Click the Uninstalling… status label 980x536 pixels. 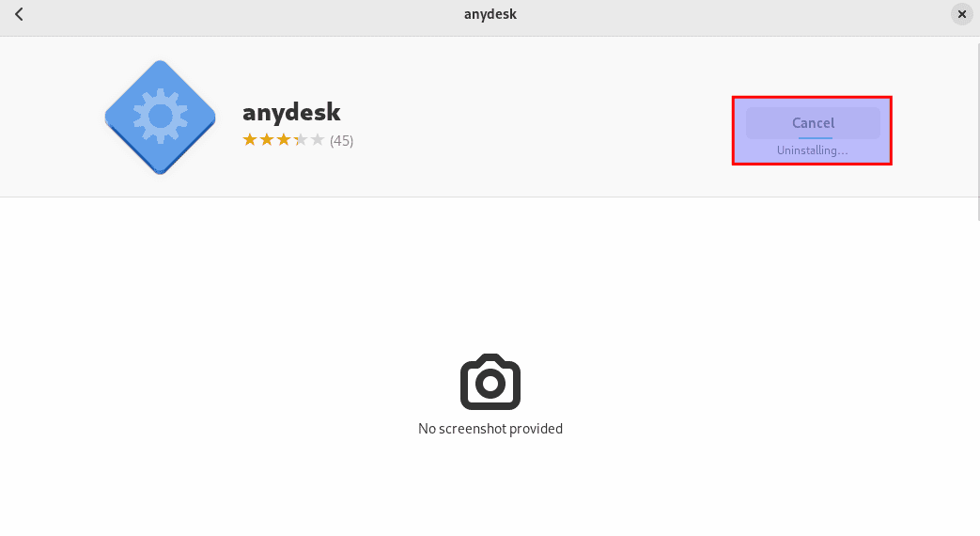coord(812,150)
